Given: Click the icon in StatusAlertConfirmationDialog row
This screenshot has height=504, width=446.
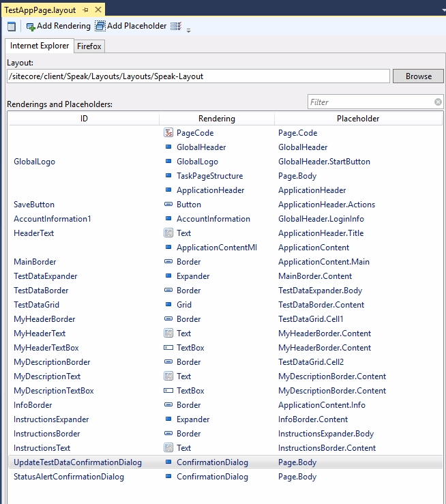Looking at the screenshot, I should (x=168, y=476).
